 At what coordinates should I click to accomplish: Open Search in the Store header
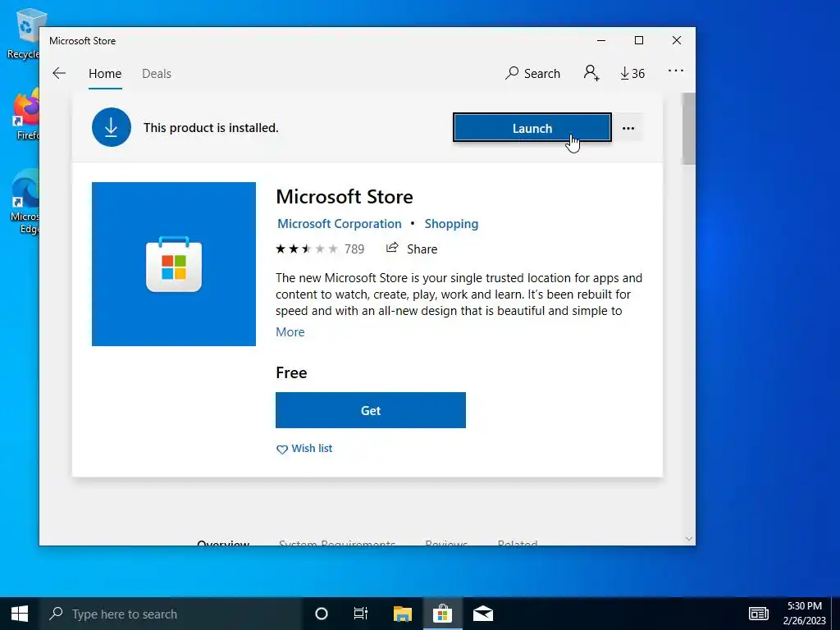pos(532,73)
